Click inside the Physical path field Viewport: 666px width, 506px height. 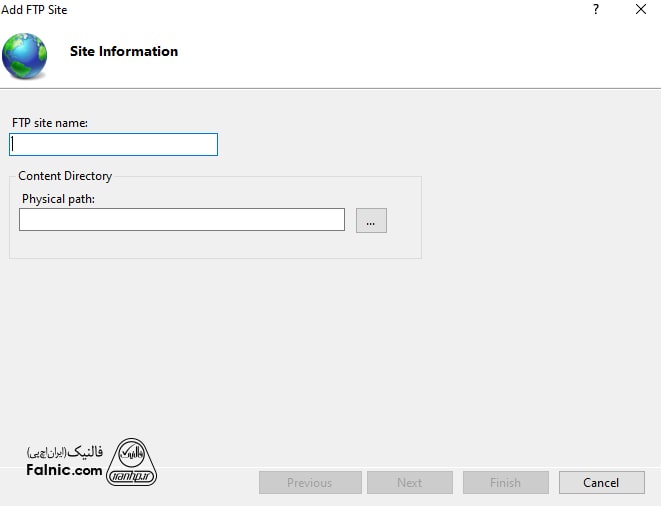coord(181,220)
